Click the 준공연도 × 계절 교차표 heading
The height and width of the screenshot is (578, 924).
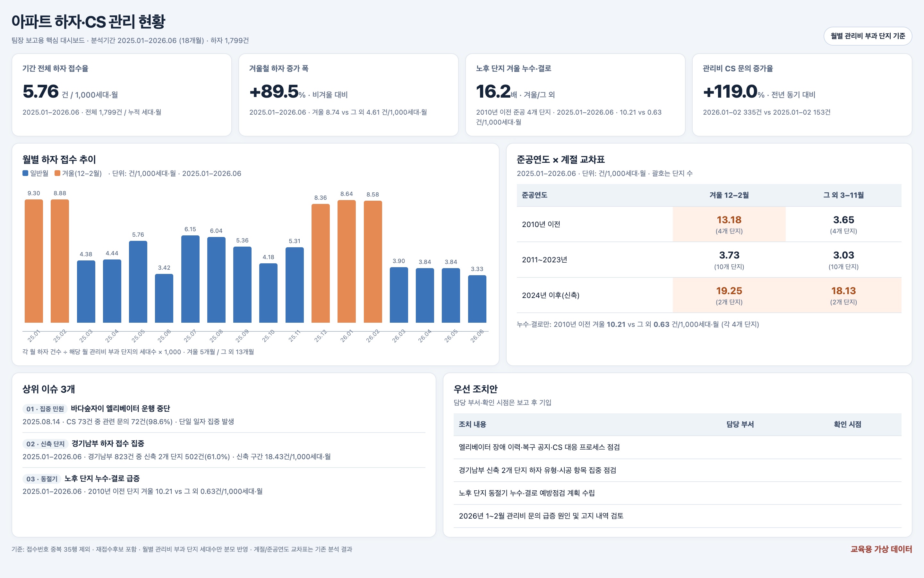tap(560, 159)
